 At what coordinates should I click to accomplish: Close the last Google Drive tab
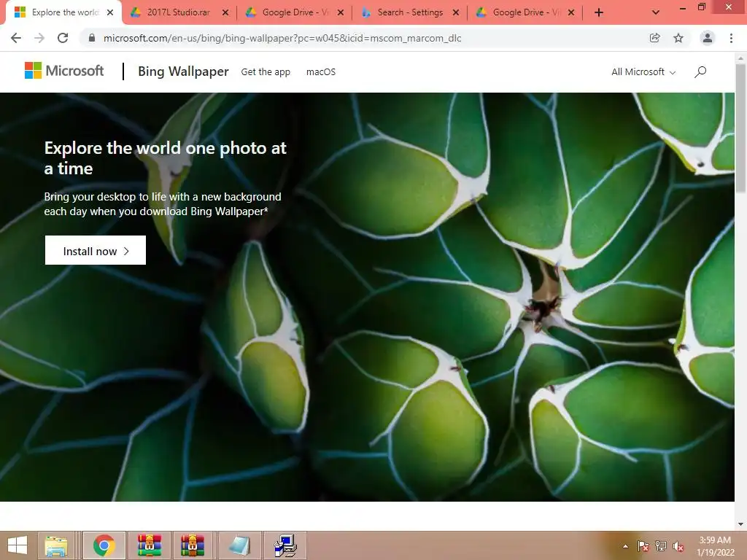[571, 13]
